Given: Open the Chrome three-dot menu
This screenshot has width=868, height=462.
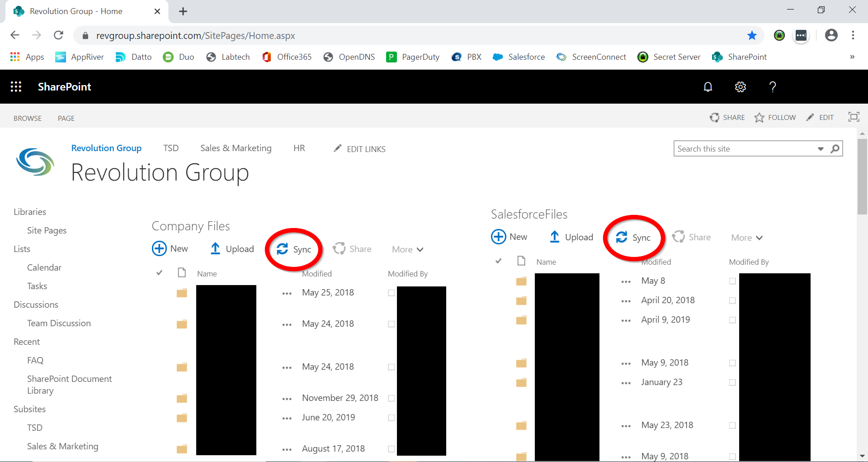Looking at the screenshot, I should pyautogui.click(x=853, y=35).
